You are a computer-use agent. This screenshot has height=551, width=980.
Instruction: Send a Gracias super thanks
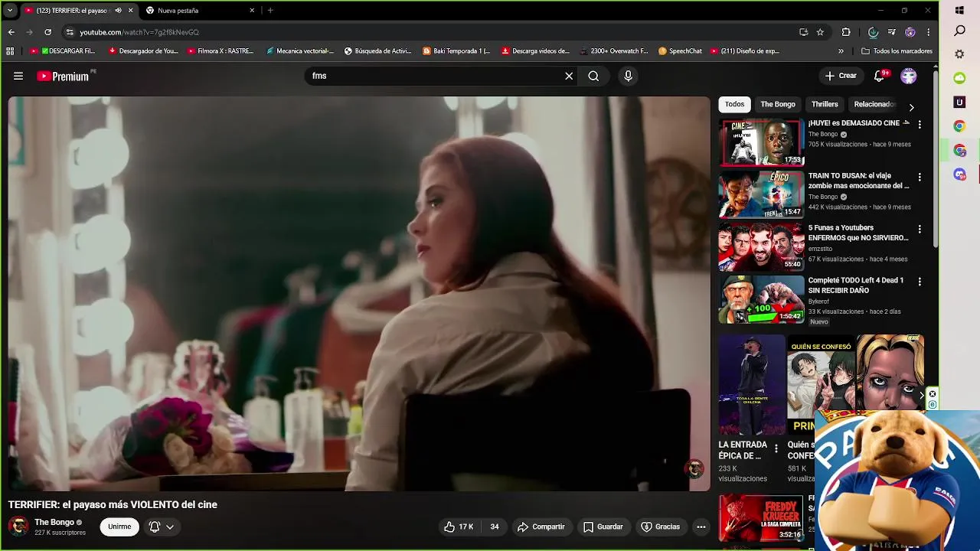tap(660, 527)
